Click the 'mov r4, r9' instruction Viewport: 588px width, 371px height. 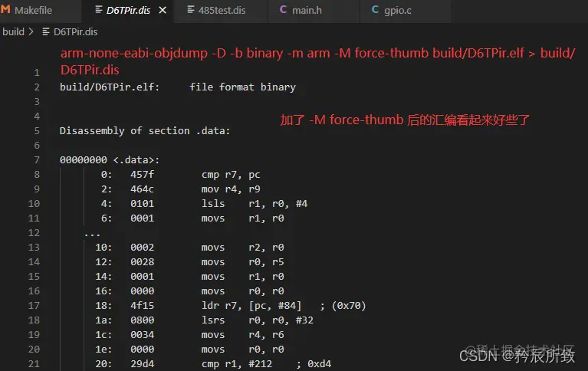coord(231,189)
